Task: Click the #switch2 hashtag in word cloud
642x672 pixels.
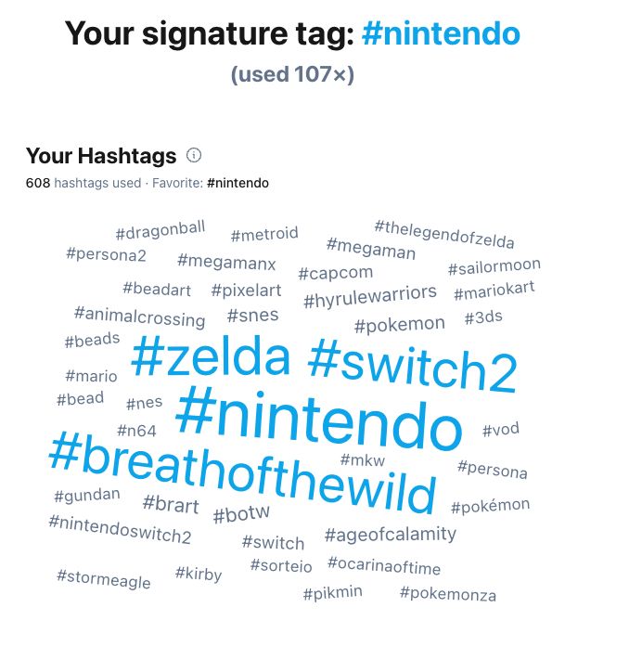Action: point(413,367)
